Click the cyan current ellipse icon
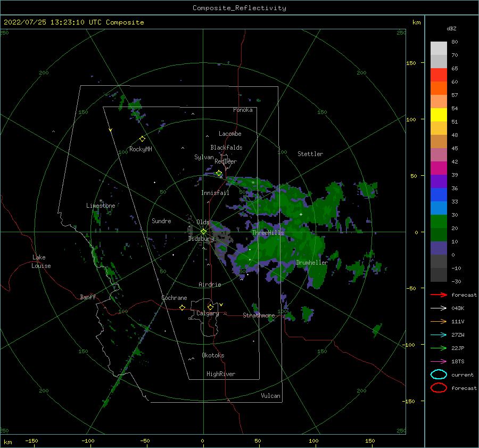 (x=439, y=374)
